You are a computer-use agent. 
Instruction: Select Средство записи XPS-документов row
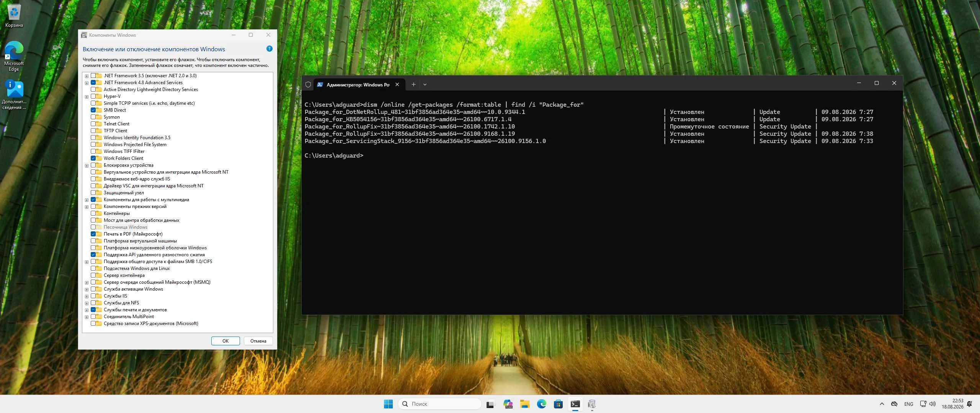[x=151, y=324]
